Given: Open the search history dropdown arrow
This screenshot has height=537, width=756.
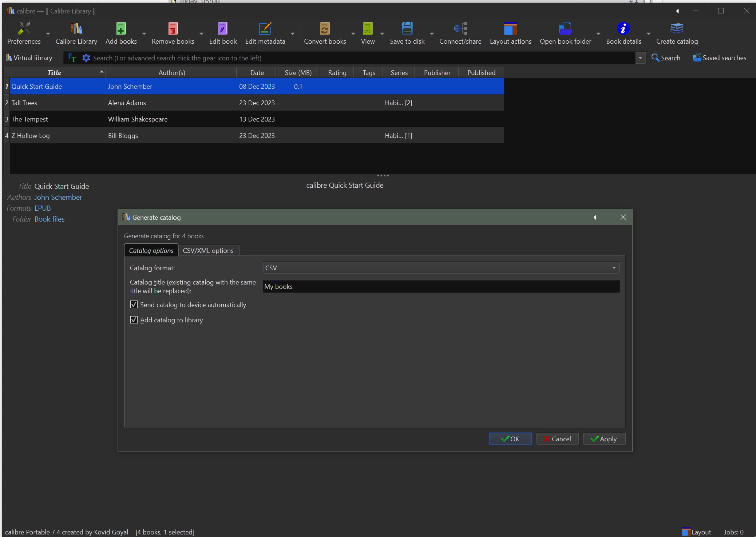Looking at the screenshot, I should coord(640,58).
